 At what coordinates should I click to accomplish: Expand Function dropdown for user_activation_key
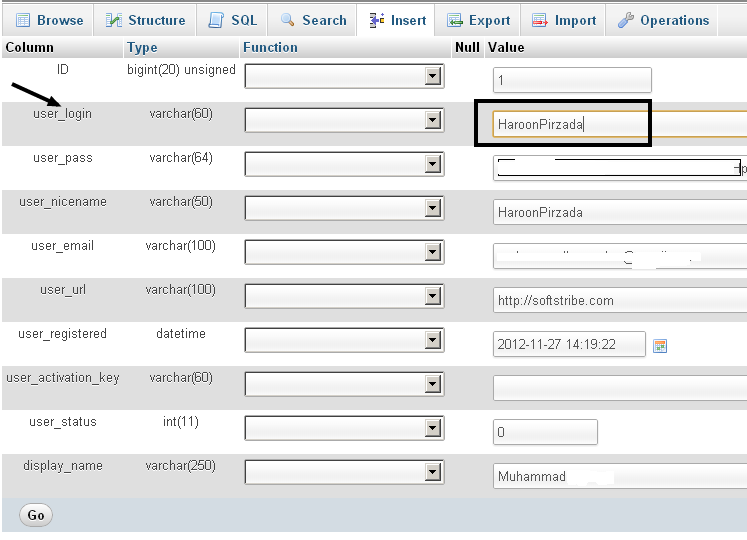point(344,384)
